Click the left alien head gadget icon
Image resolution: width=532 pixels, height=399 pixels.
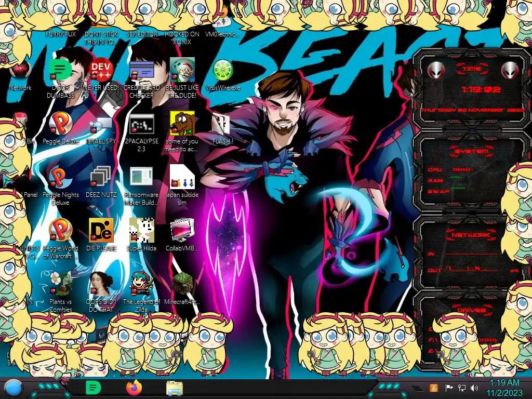tap(436, 71)
